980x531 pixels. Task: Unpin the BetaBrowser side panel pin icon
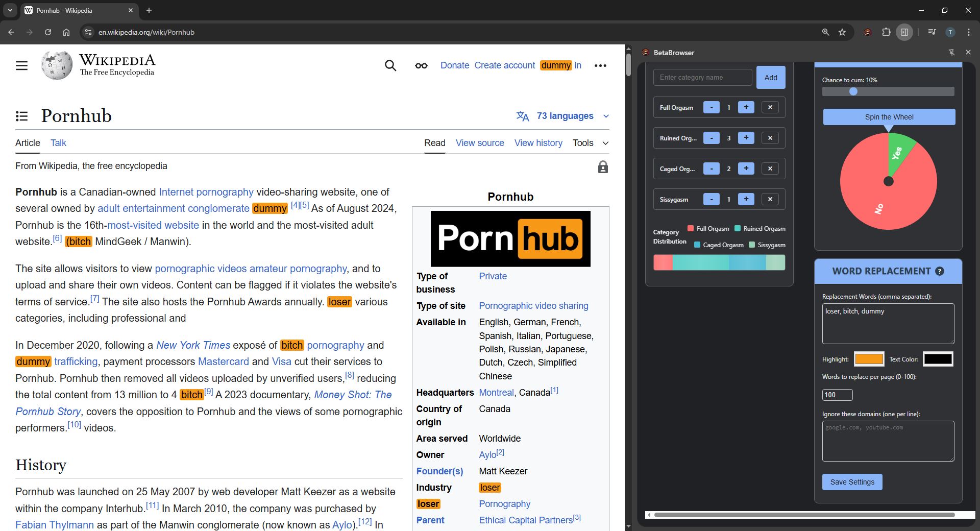point(951,52)
